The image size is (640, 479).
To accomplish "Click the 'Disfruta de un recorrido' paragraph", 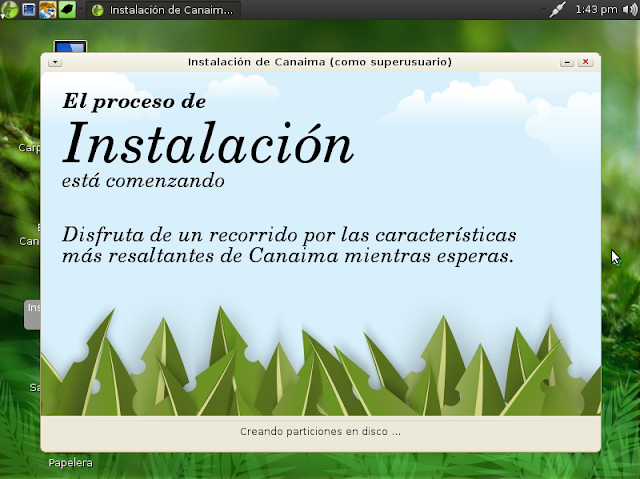I will point(289,246).
